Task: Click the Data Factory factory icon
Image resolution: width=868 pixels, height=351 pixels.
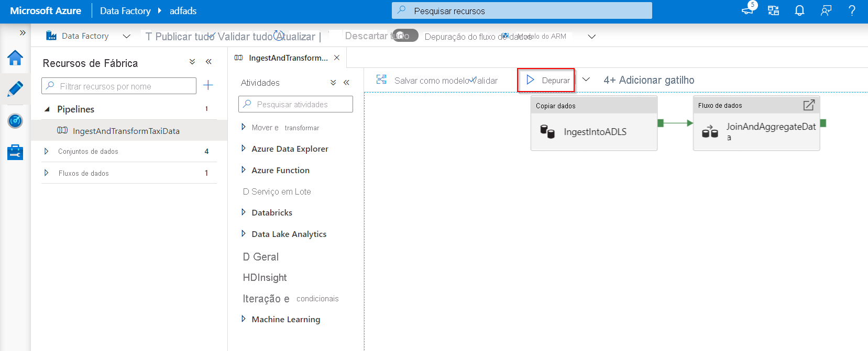Action: point(51,36)
